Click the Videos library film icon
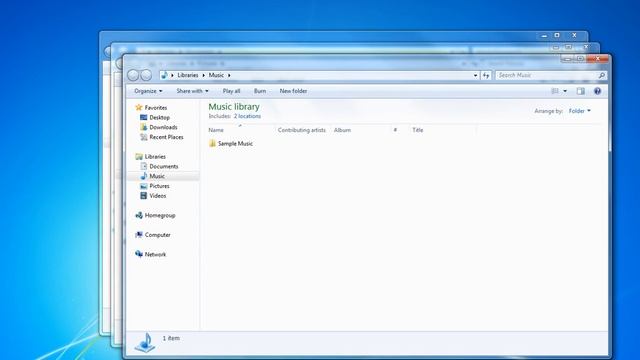Image resolution: width=640 pixels, height=360 pixels. (x=144, y=196)
